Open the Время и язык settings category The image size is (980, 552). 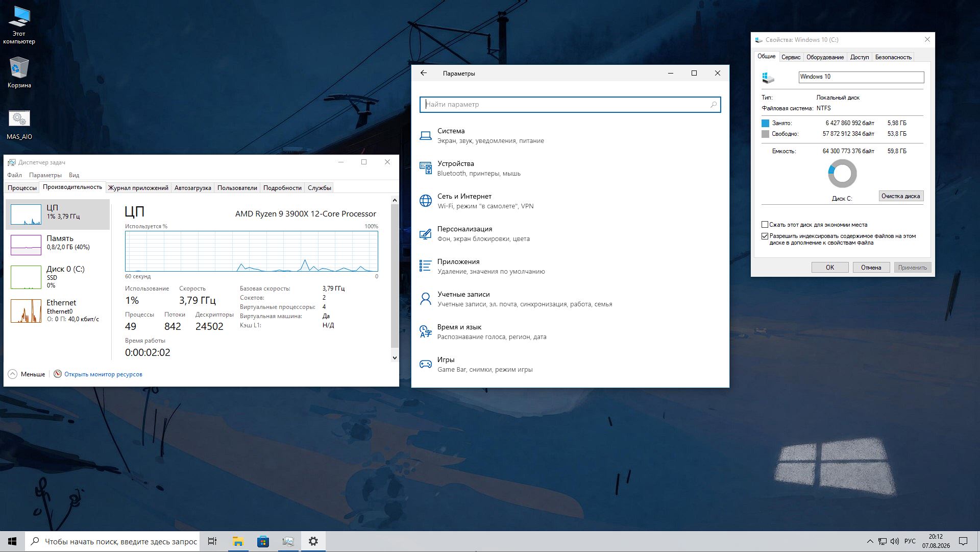570,332
